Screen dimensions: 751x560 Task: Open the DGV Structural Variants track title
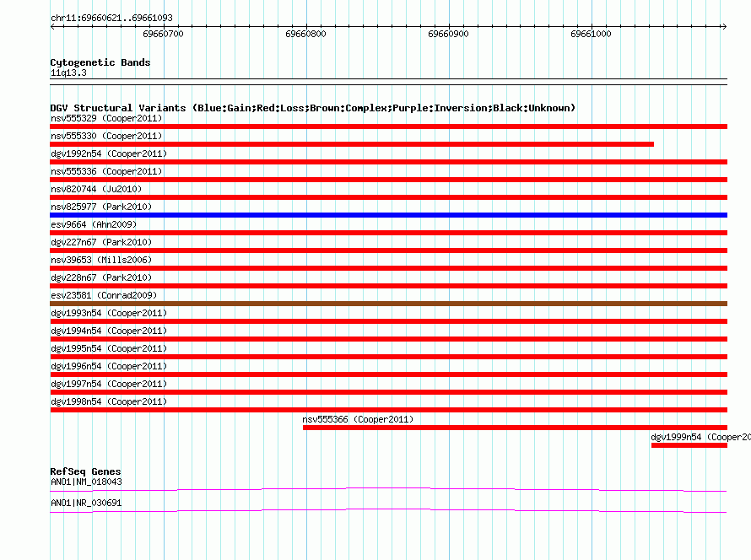313,108
